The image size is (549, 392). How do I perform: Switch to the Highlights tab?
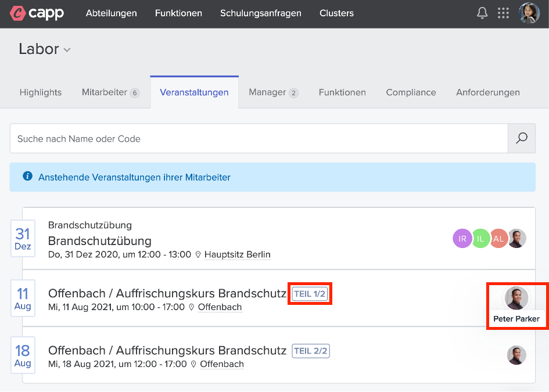click(x=41, y=92)
